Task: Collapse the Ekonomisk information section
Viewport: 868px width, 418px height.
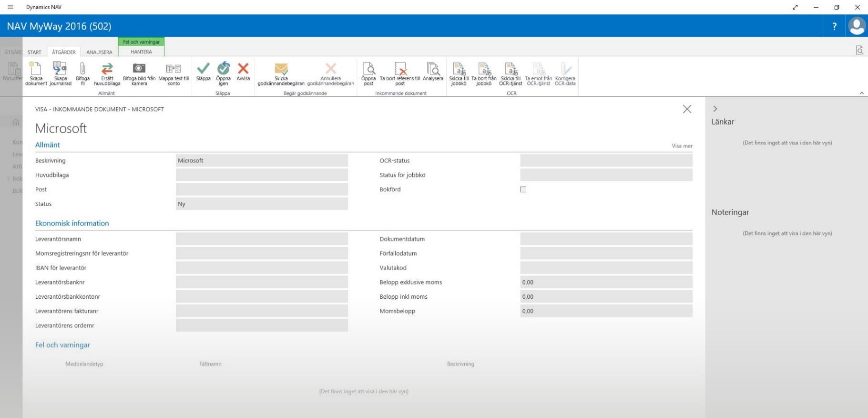Action: (x=72, y=223)
